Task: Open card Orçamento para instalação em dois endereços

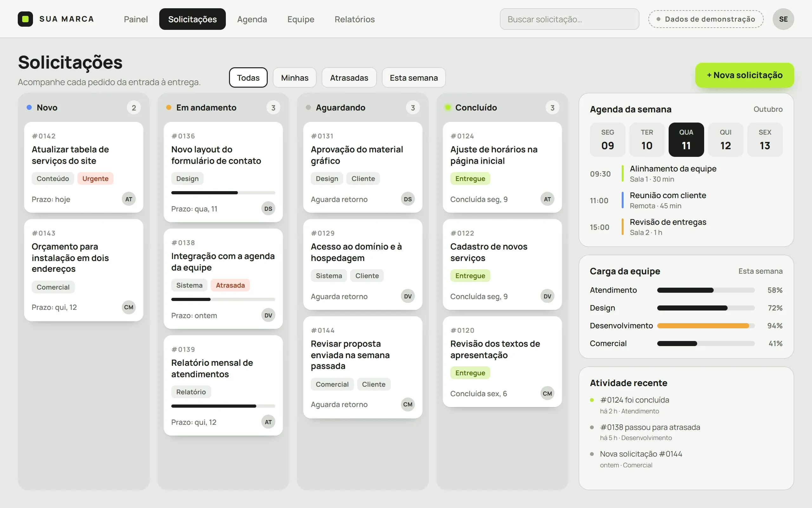Action: point(83,270)
